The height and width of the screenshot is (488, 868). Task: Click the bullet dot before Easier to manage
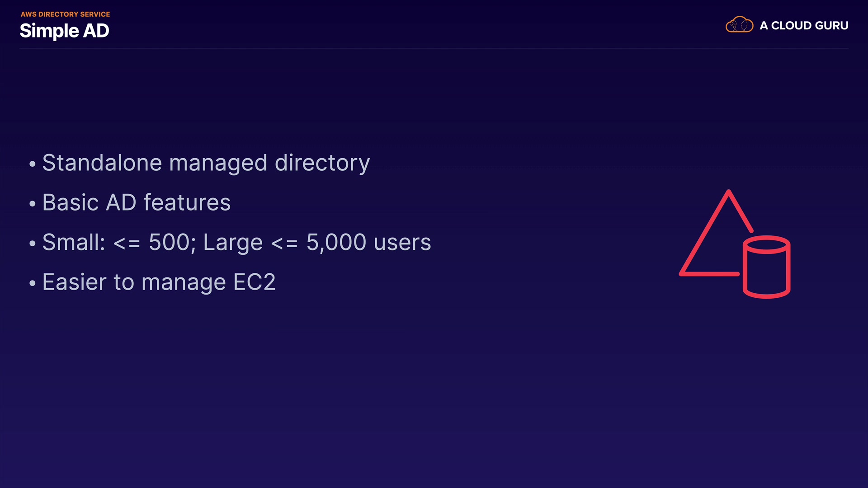coord(32,283)
